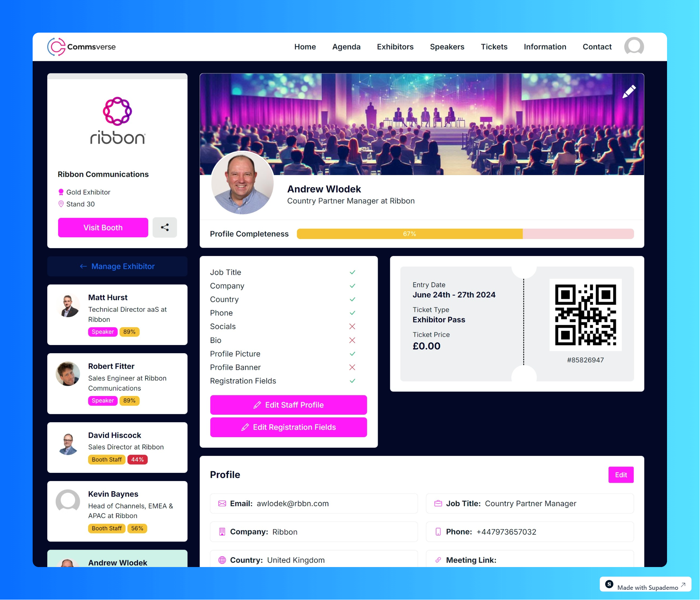700x600 pixels.
Task: Click the Visit Booth button
Action: pos(102,227)
